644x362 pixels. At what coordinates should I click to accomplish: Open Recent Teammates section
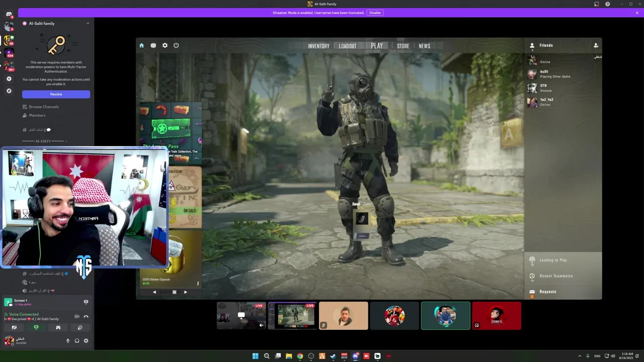(563, 276)
